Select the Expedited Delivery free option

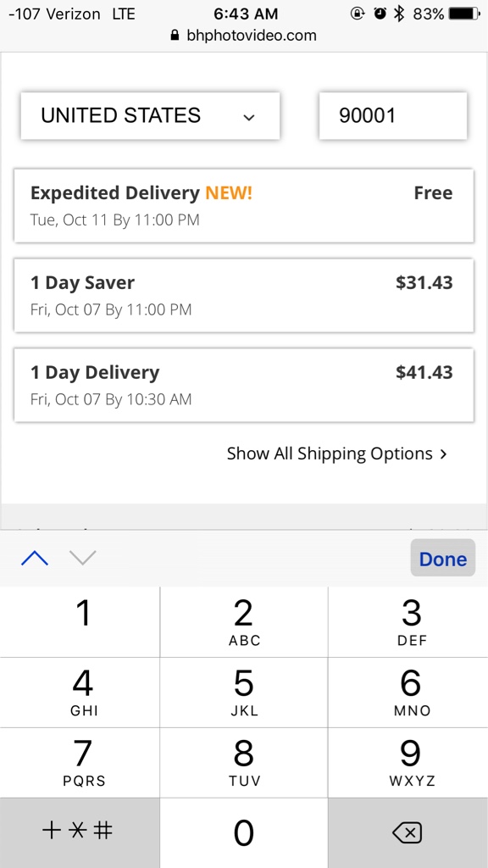[x=244, y=205]
